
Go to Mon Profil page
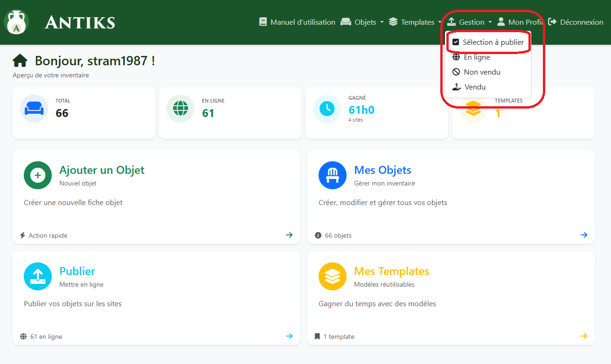coord(520,22)
